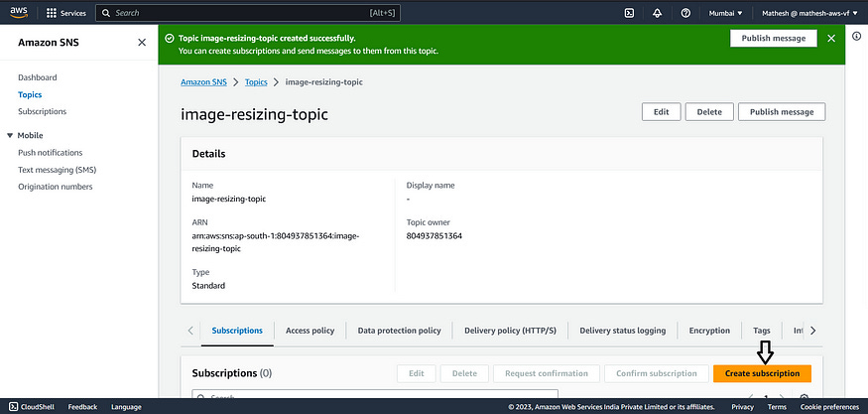The width and height of the screenshot is (868, 414).
Task: Open Cookie preferences
Action: (x=829, y=407)
